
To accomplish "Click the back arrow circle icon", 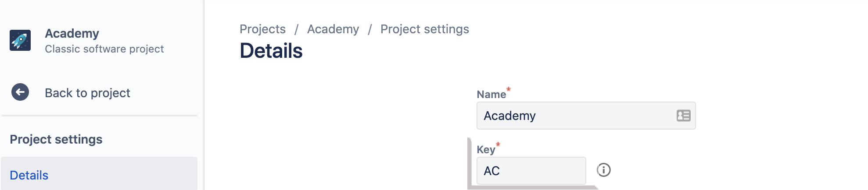I will pos(20,92).
